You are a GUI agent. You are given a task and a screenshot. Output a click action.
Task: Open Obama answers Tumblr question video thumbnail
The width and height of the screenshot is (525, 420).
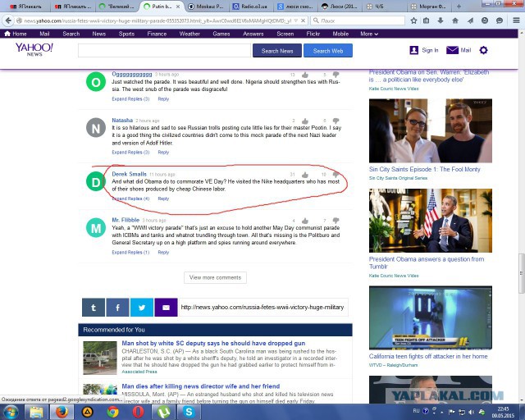coord(431,221)
